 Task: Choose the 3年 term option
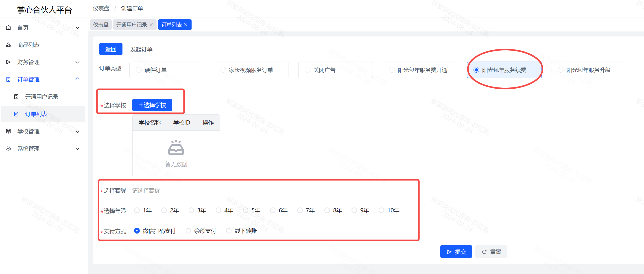tap(191, 210)
